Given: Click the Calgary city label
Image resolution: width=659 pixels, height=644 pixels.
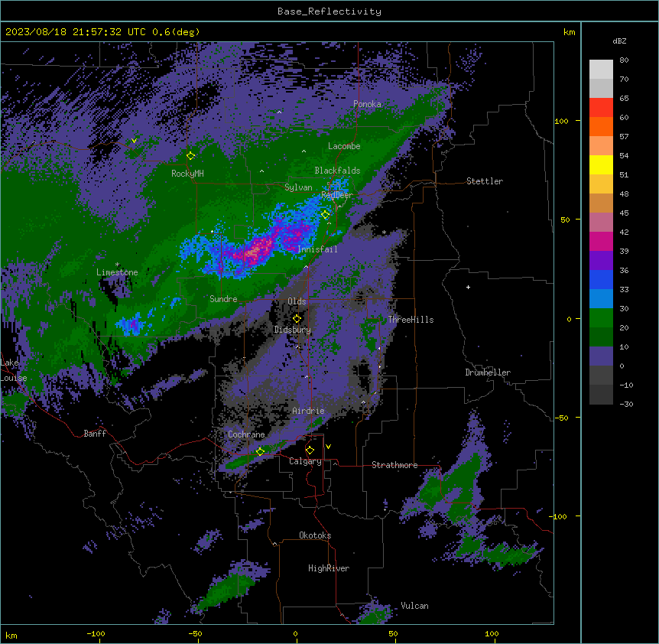Looking at the screenshot, I should point(305,461).
